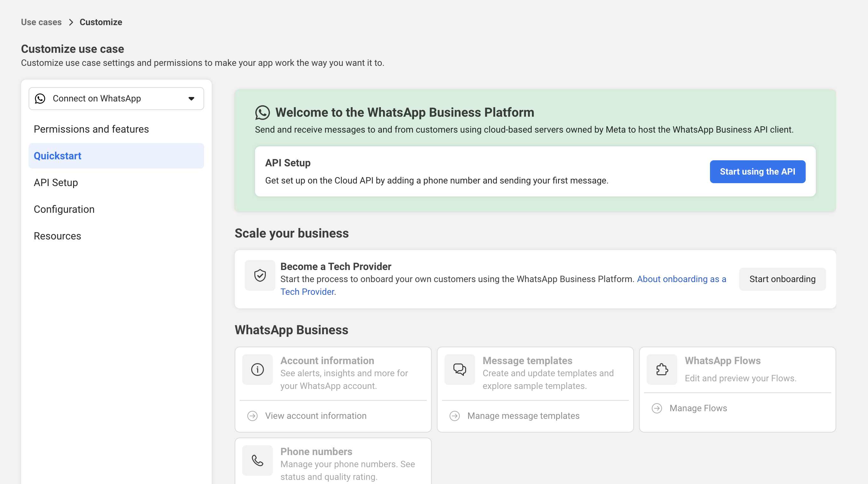
Task: Click the Phone numbers handset icon
Action: (x=258, y=460)
